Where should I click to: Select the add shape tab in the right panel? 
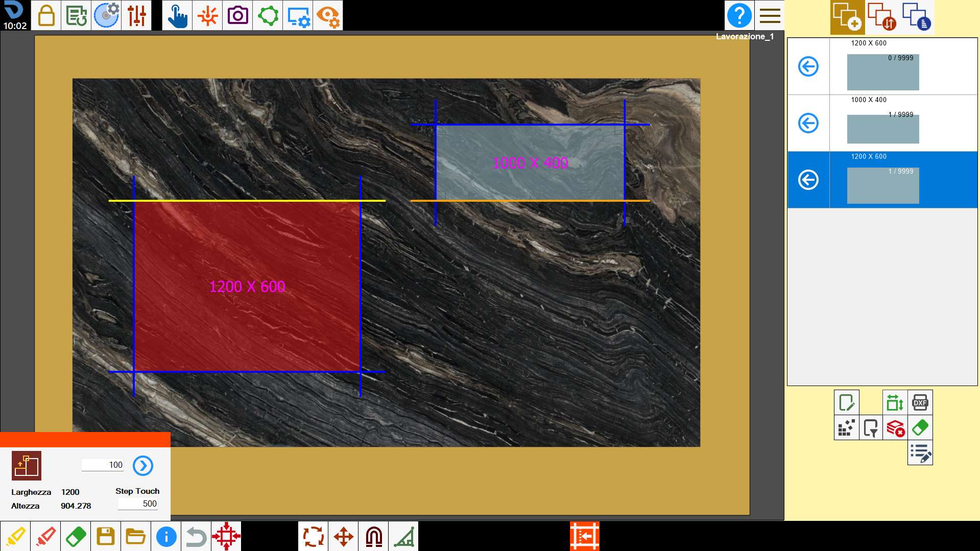tap(847, 17)
